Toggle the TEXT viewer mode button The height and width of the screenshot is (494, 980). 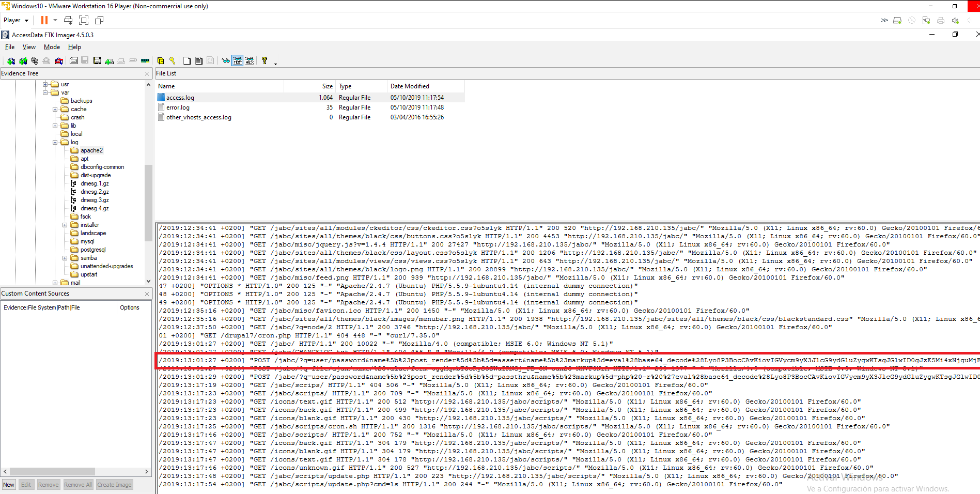point(238,61)
